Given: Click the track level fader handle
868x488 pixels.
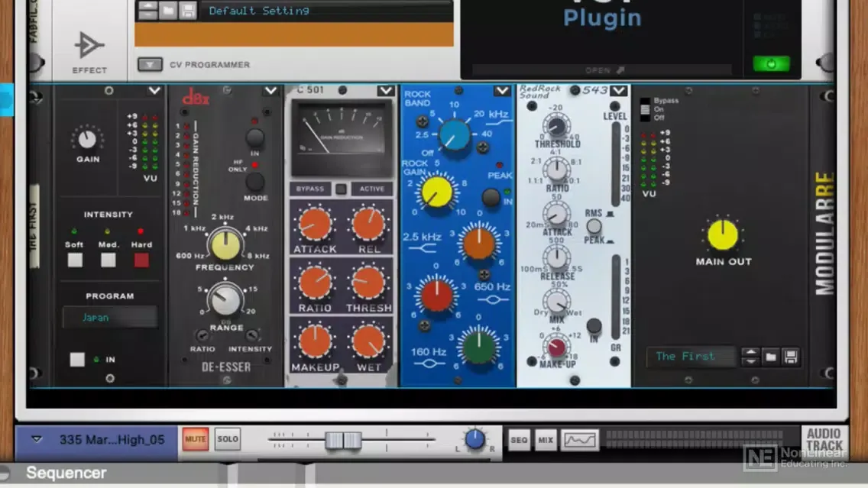Looking at the screenshot, I should pyautogui.click(x=343, y=441).
